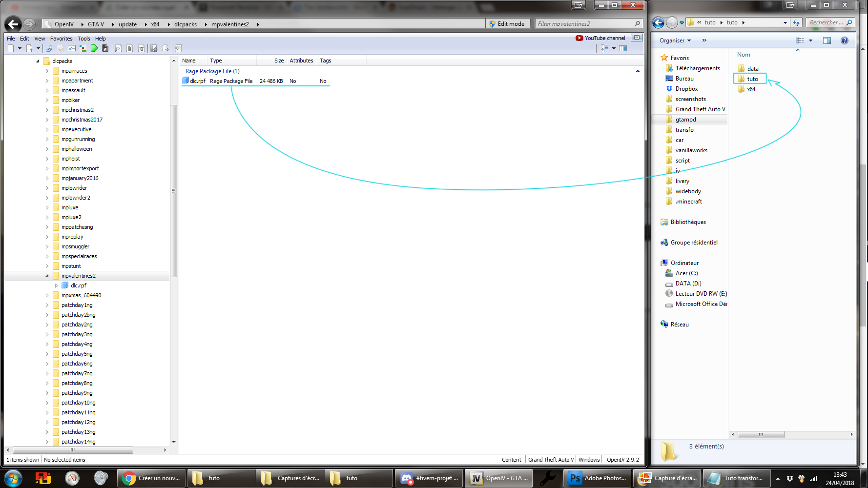This screenshot has height=488, width=868.
Task: Open the Tools menu
Action: pyautogui.click(x=83, y=39)
